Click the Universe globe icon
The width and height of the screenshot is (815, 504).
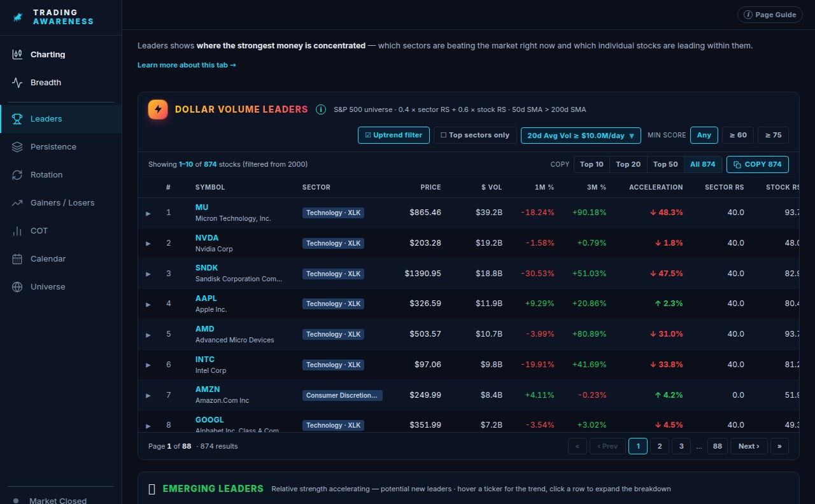(18, 287)
